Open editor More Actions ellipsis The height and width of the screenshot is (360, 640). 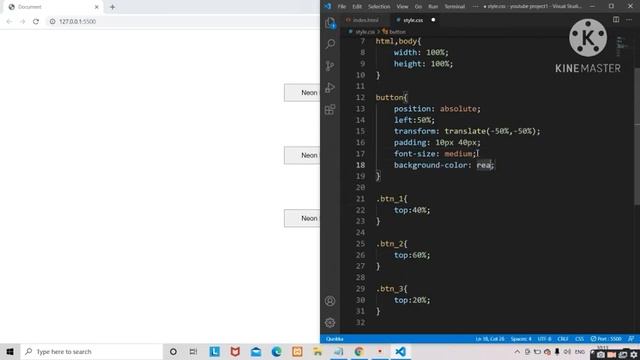tap(629, 20)
